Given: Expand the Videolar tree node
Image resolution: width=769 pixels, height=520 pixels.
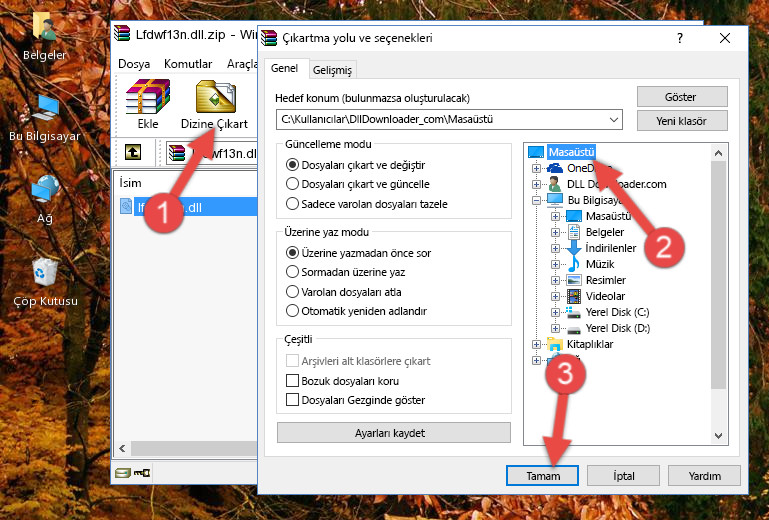Looking at the screenshot, I should pyautogui.click(x=555, y=296).
